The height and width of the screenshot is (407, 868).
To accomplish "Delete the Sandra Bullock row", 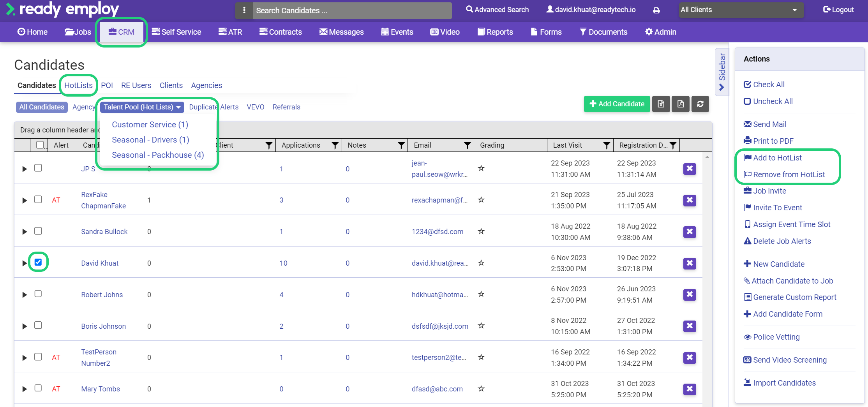I will coord(690,232).
